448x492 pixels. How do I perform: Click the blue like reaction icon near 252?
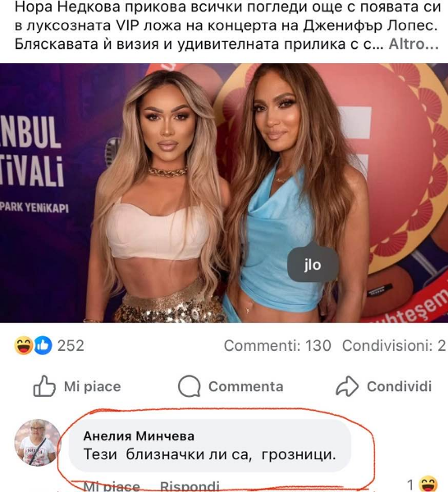click(x=43, y=345)
